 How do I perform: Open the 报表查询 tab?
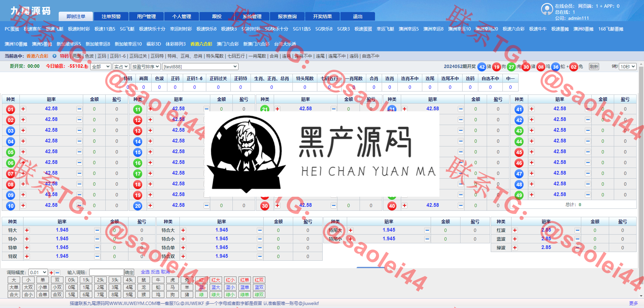point(287,16)
